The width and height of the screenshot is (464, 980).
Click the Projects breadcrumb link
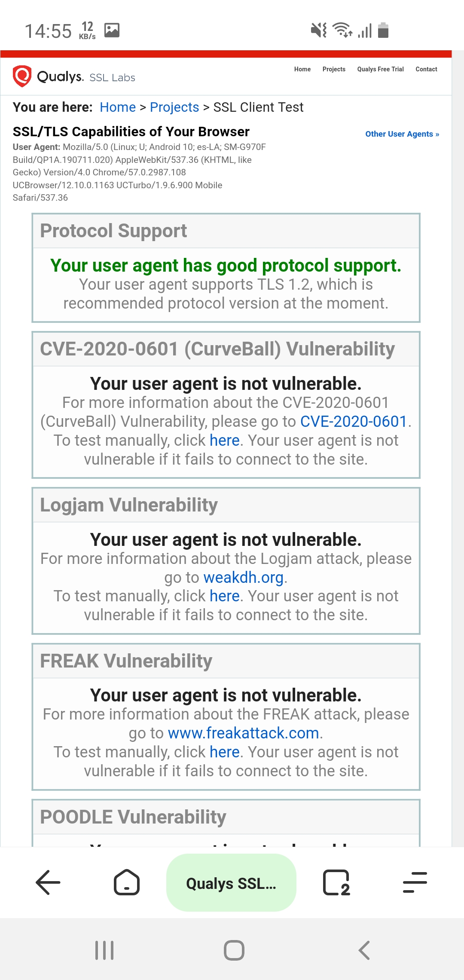tap(174, 107)
